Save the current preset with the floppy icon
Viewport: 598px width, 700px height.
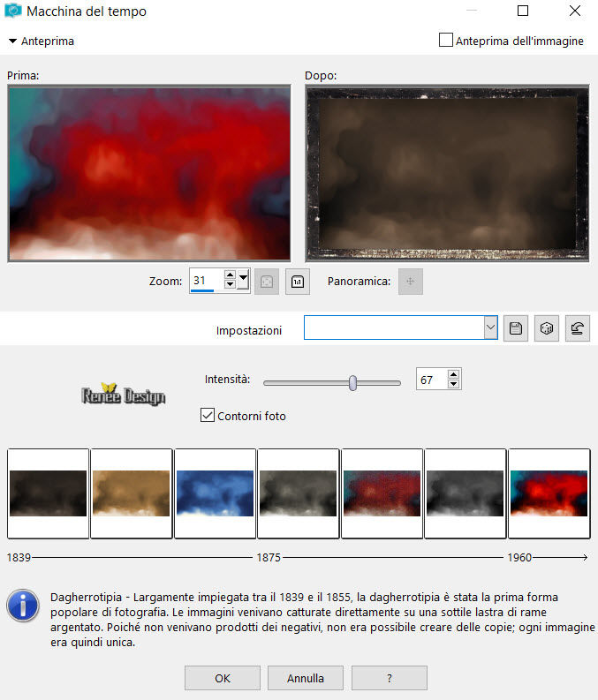coord(515,328)
